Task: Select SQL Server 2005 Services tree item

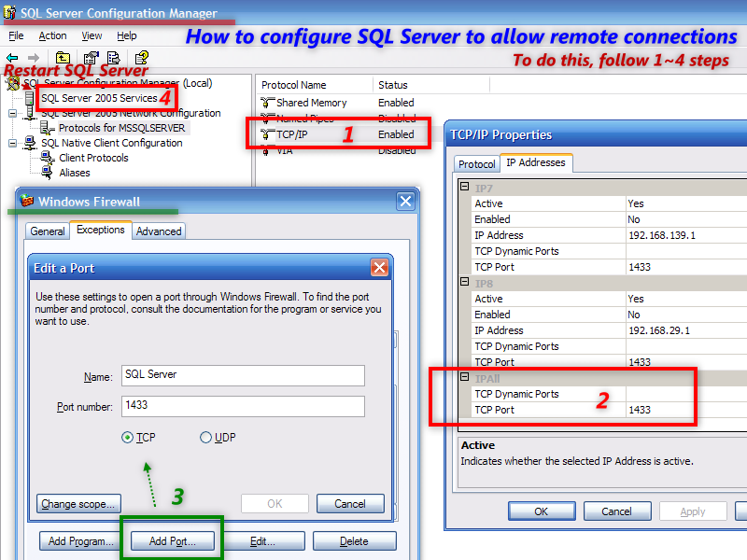Action: pos(99,98)
